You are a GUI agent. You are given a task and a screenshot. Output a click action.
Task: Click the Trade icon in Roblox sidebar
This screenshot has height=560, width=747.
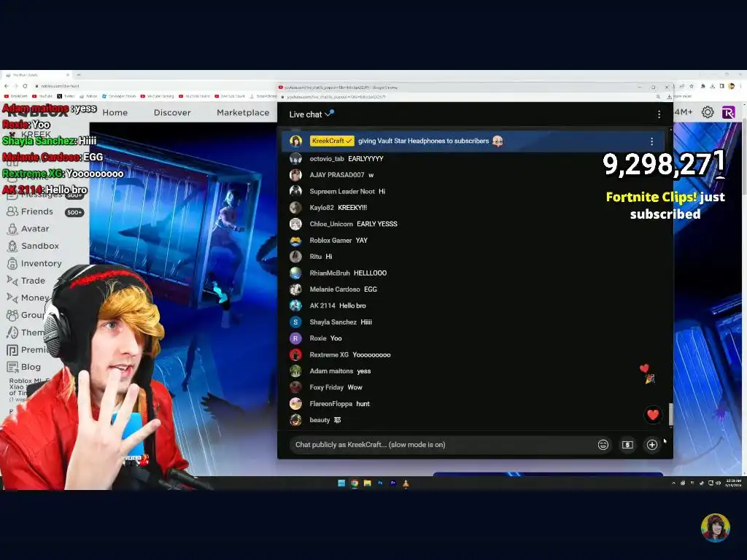coord(12,281)
